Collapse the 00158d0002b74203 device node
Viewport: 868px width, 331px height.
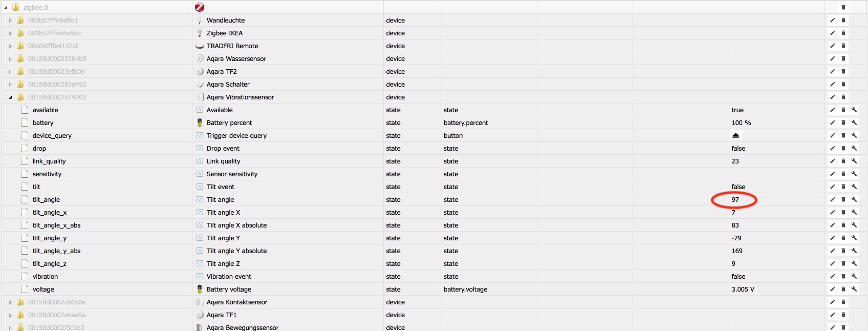10,97
